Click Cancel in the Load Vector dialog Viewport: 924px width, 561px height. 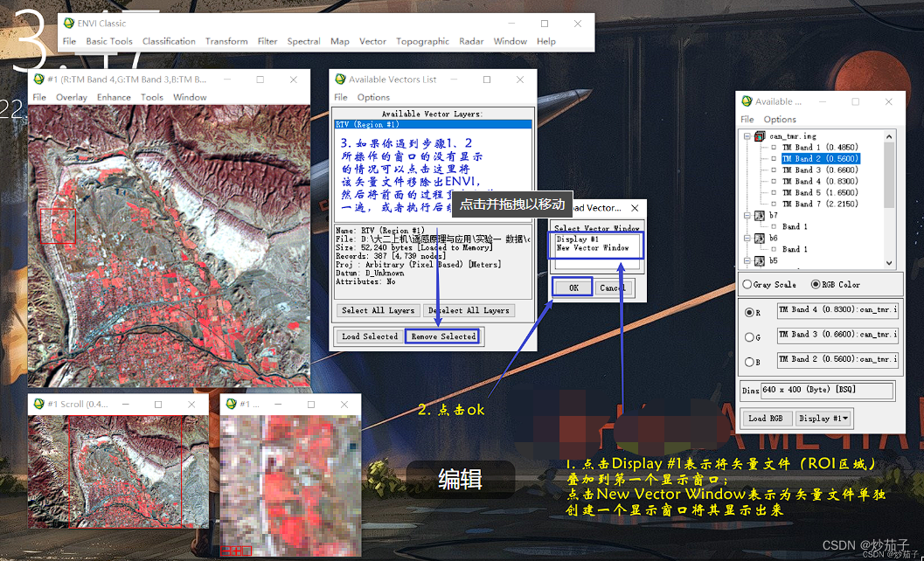[x=613, y=287]
